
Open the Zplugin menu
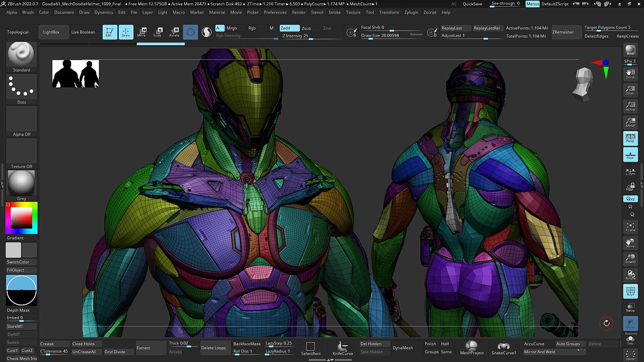coord(411,12)
